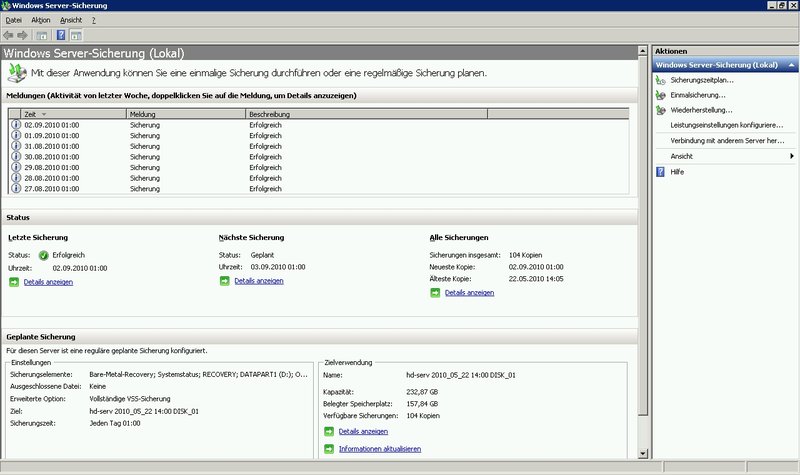The width and height of the screenshot is (800, 475).
Task: Click the green Erfolgreich status checkmark icon
Action: coord(44,255)
